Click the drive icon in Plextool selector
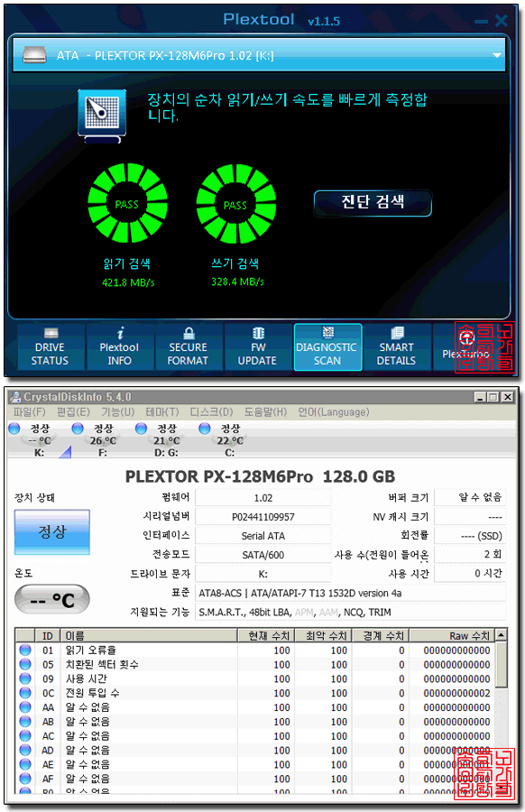Viewport: 525px width, 812px height. pos(34,55)
